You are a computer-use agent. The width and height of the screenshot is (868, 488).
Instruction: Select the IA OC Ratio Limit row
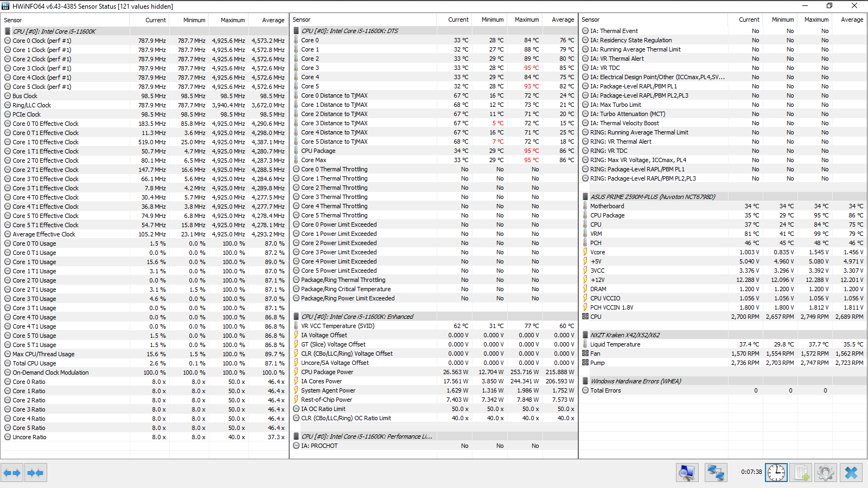click(433, 409)
